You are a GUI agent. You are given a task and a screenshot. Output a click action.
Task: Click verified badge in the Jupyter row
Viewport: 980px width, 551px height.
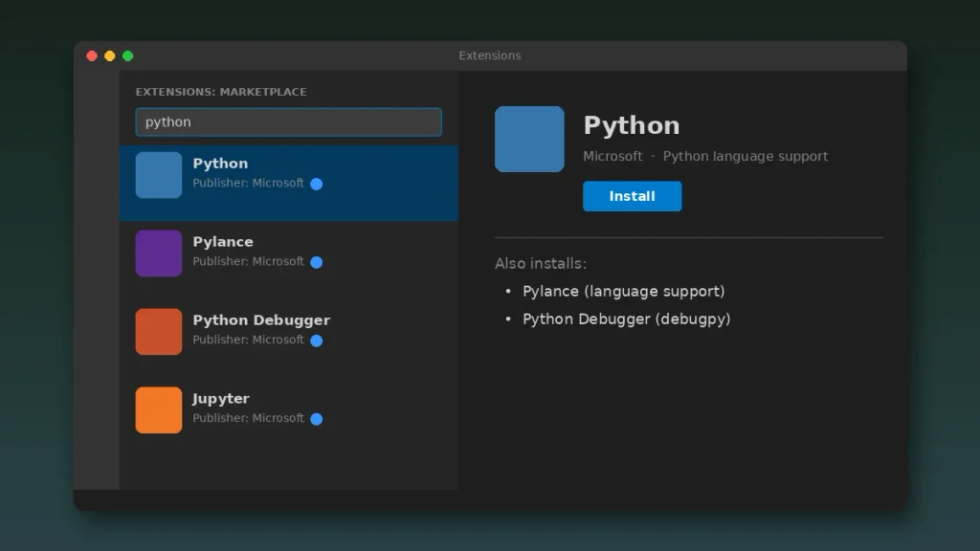316,419
